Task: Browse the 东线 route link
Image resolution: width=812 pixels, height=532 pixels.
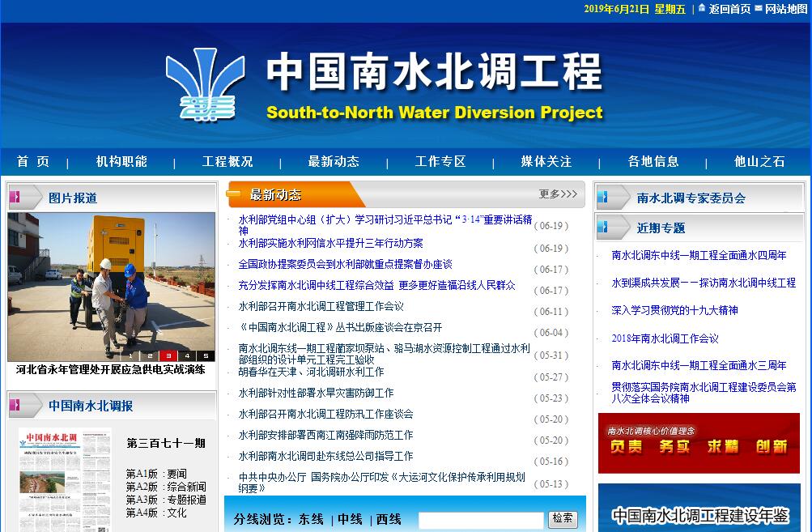Action: pyautogui.click(x=311, y=519)
